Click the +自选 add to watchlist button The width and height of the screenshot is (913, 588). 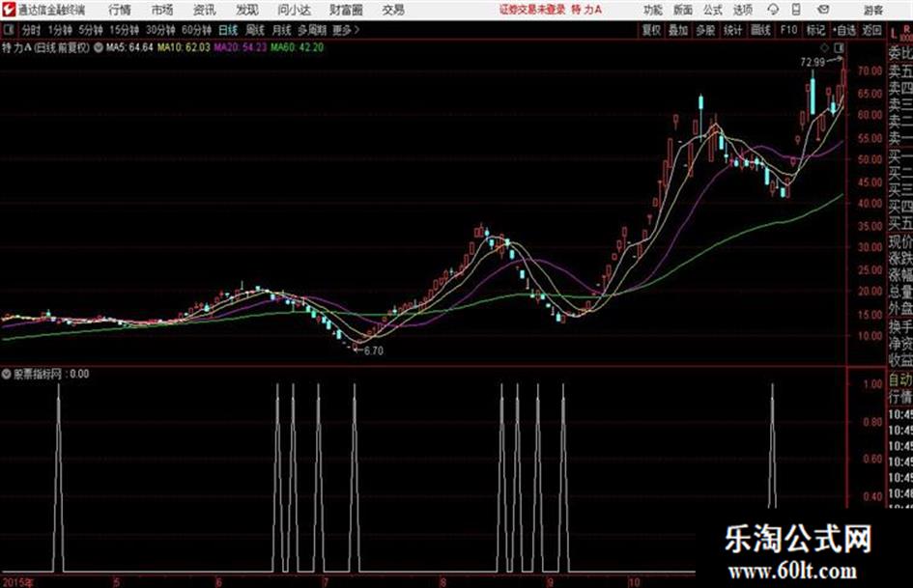pos(844,30)
